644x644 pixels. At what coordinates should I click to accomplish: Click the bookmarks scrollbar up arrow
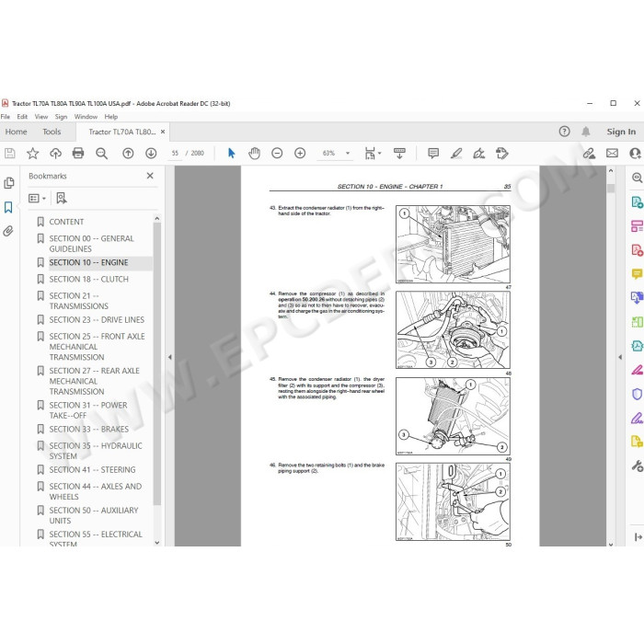157,219
